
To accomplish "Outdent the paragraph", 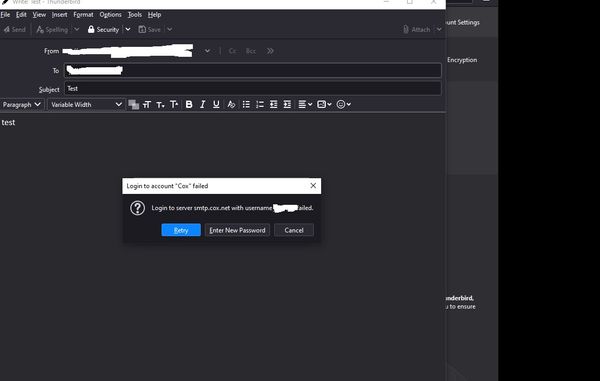I will pyautogui.click(x=274, y=104).
